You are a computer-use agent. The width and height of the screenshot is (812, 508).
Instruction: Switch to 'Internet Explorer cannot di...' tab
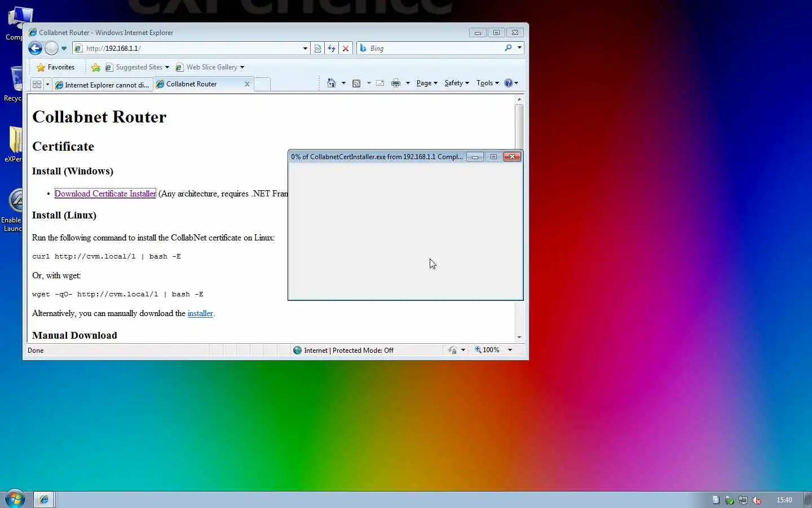tap(102, 85)
